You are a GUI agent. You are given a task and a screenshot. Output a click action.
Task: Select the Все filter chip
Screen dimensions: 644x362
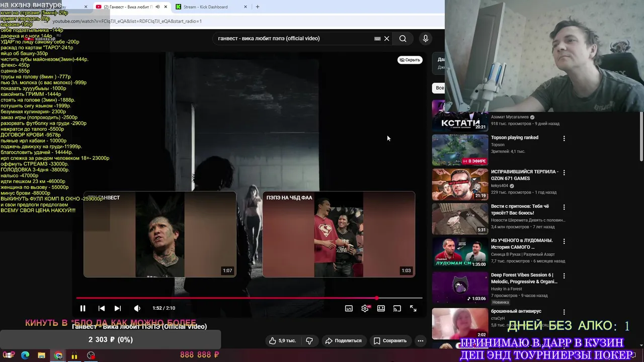439,88
